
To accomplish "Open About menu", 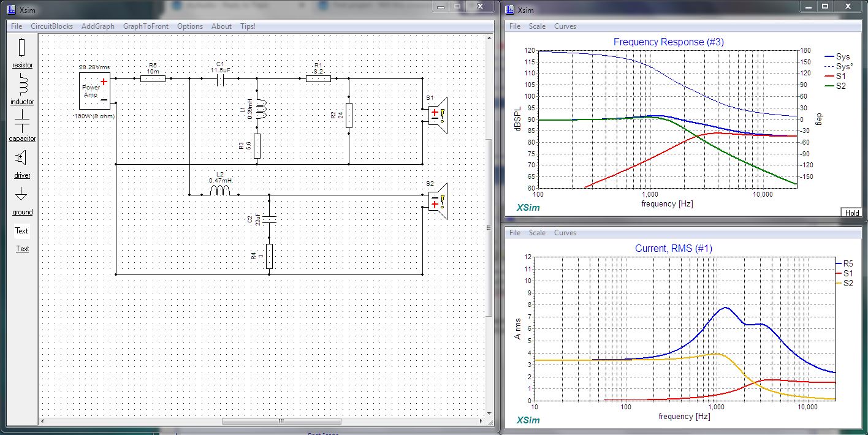I will point(221,26).
